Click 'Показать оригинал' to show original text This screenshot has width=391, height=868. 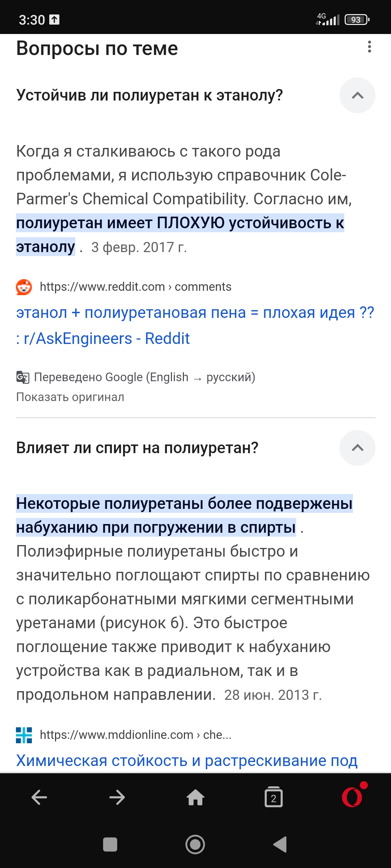tap(70, 397)
